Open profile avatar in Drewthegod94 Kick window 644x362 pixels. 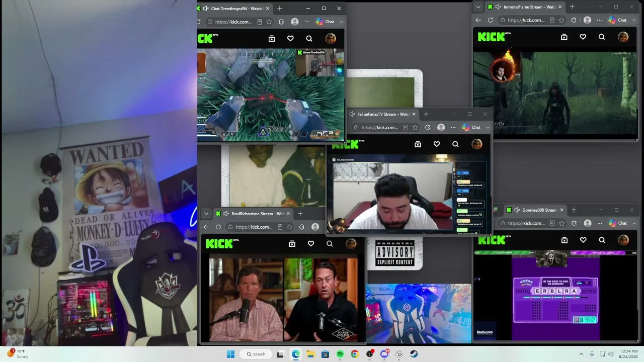point(331,39)
